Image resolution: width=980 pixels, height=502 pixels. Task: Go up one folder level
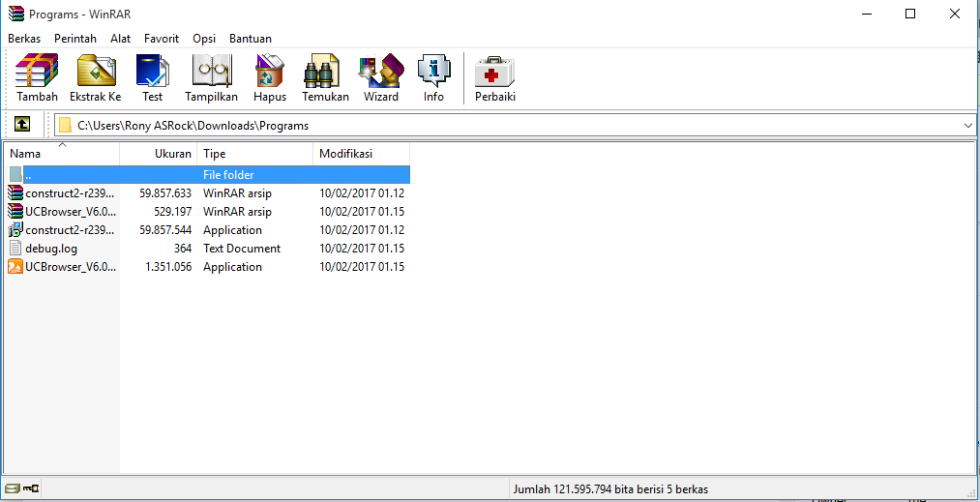coord(22,125)
